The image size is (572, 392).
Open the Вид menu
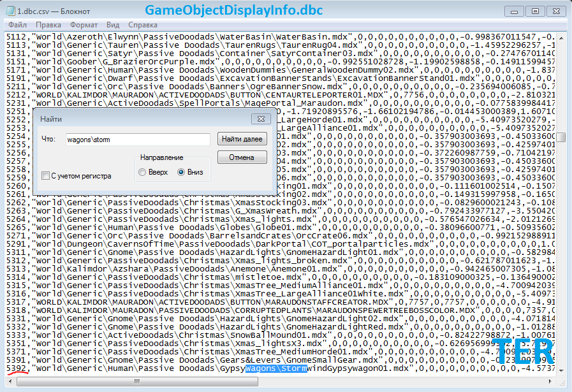tap(113, 25)
